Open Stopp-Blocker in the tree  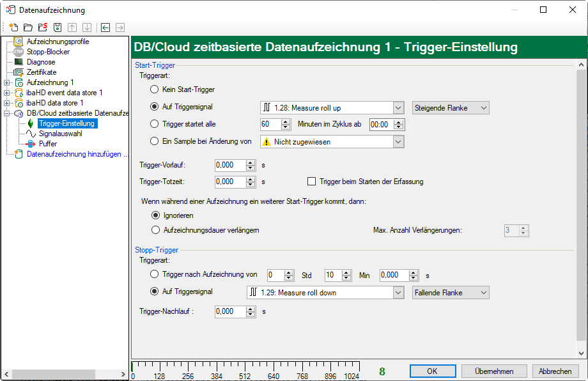(48, 52)
